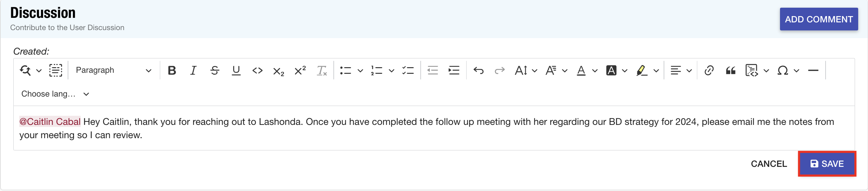This screenshot has width=868, height=191.
Task: Insert a block quote
Action: (731, 70)
